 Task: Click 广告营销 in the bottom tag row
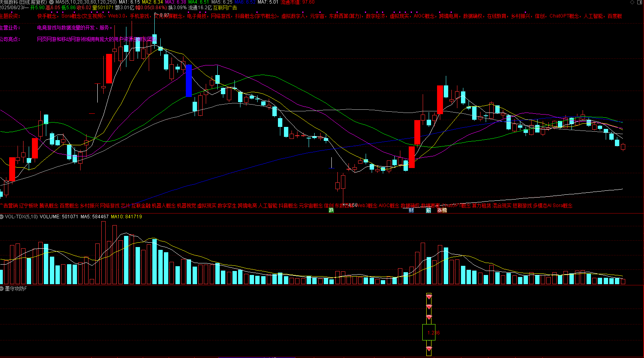[x=8, y=206]
